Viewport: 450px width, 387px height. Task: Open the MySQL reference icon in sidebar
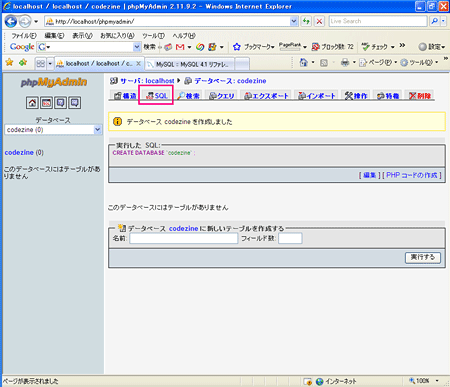[75, 103]
